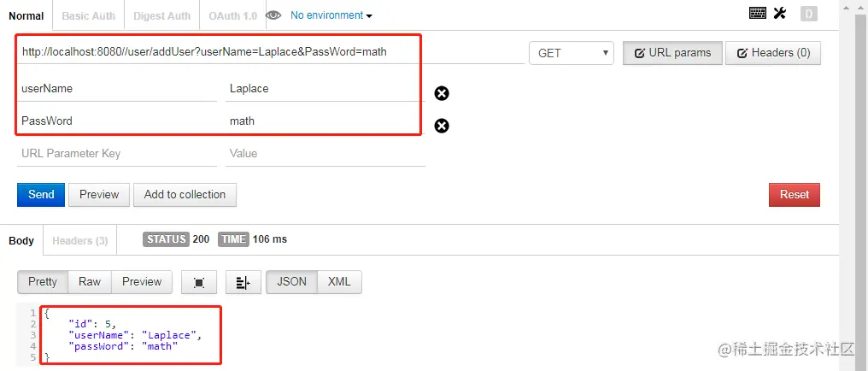The width and height of the screenshot is (868, 371).
Task: Click TIME 106 ms indicator
Action: pyautogui.click(x=253, y=239)
